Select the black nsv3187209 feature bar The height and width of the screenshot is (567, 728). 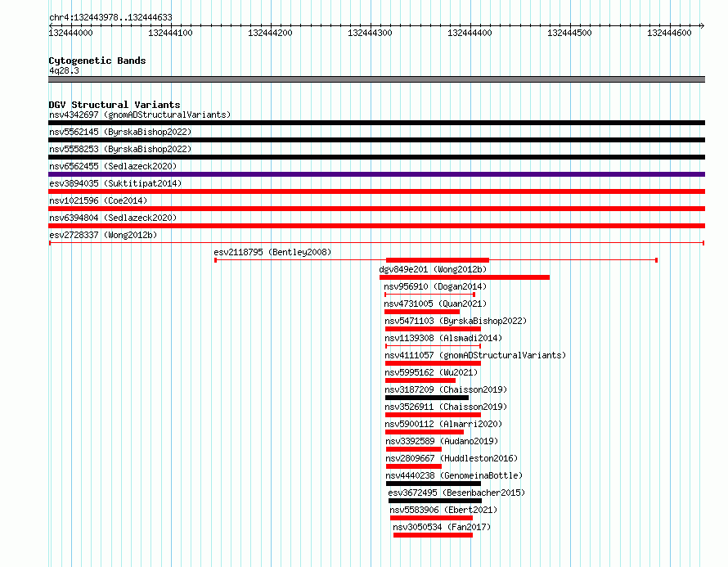pos(427,398)
